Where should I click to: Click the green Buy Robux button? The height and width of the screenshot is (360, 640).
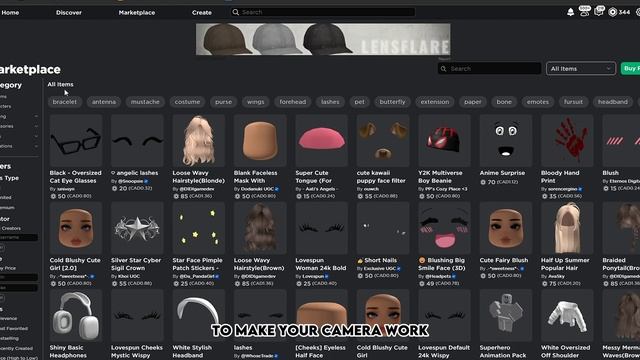pyautogui.click(x=630, y=69)
